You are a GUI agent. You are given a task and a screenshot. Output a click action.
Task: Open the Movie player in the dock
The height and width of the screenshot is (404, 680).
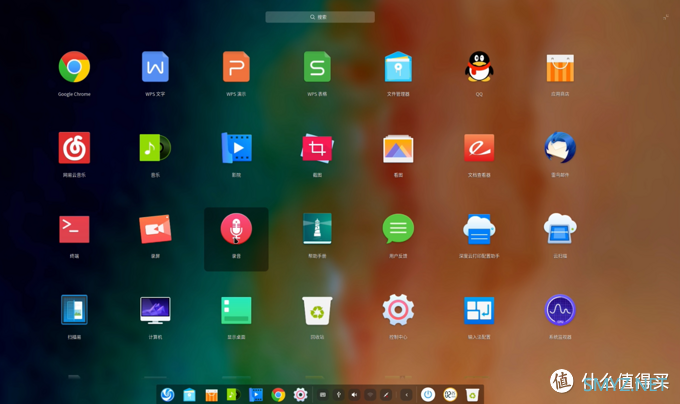256,394
